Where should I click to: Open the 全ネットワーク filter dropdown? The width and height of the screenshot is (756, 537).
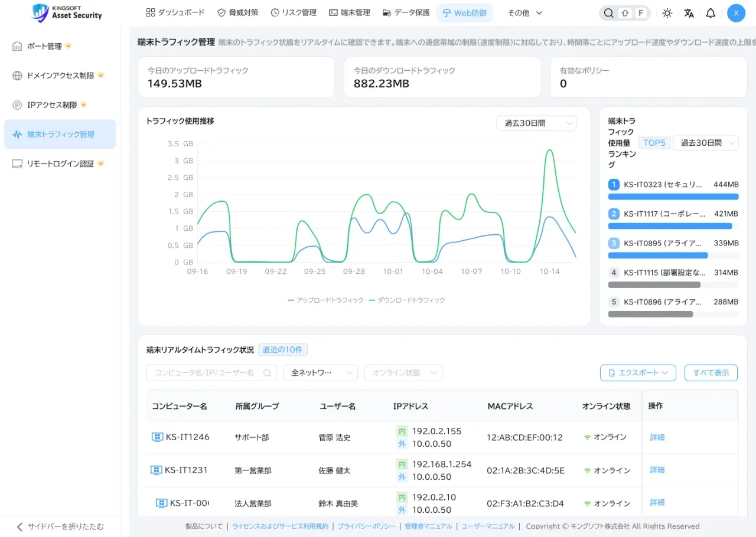pos(321,373)
